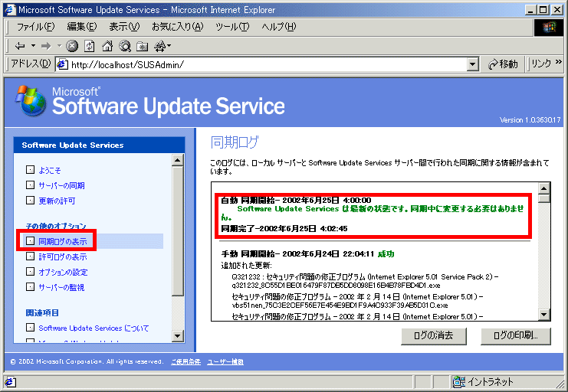Click the イントラネット status bar text
Image resolution: width=568 pixels, height=392 pixels.
[x=491, y=381]
